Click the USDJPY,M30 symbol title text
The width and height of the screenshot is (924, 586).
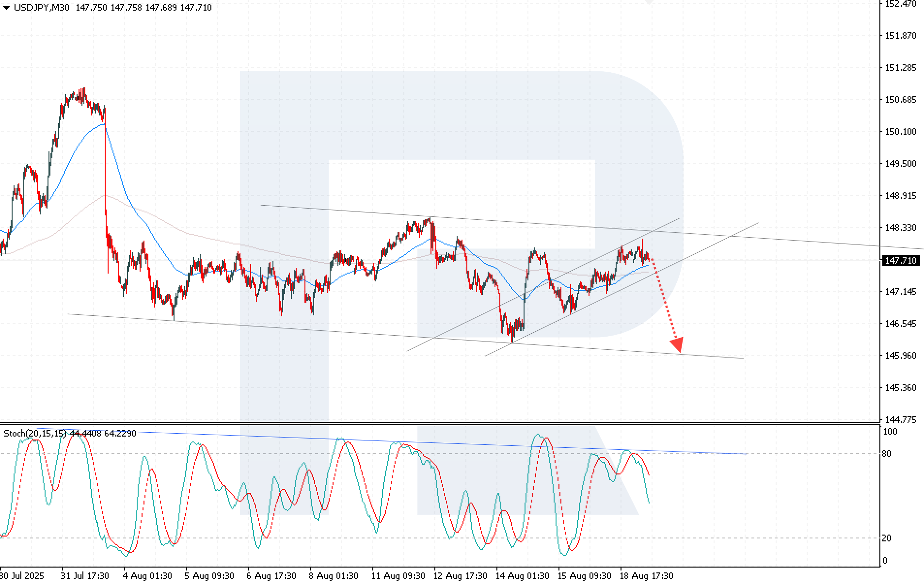coord(41,8)
